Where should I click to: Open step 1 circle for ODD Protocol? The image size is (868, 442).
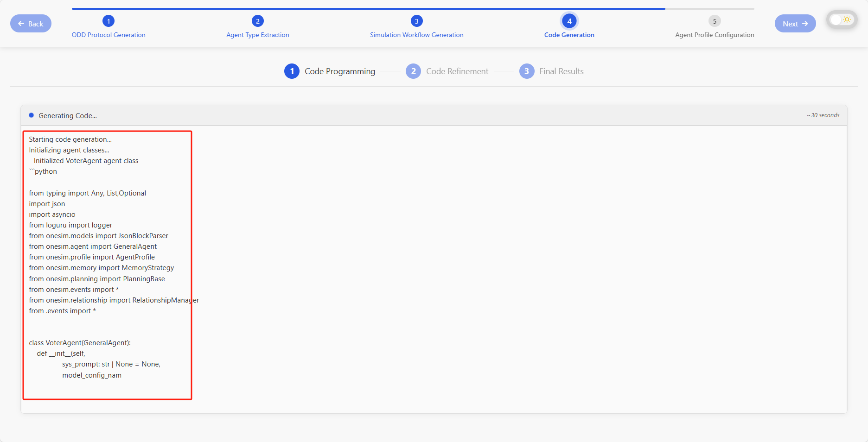[x=108, y=21]
